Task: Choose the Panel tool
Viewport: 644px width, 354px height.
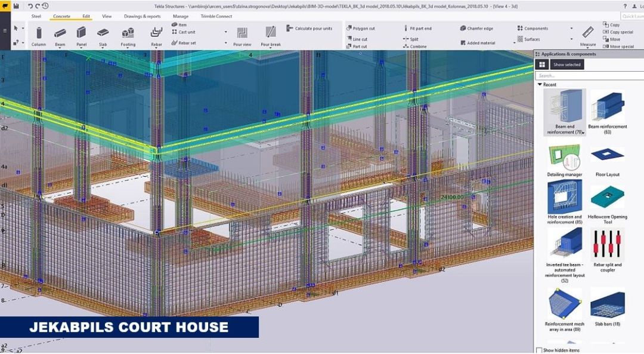Action: coord(81,35)
